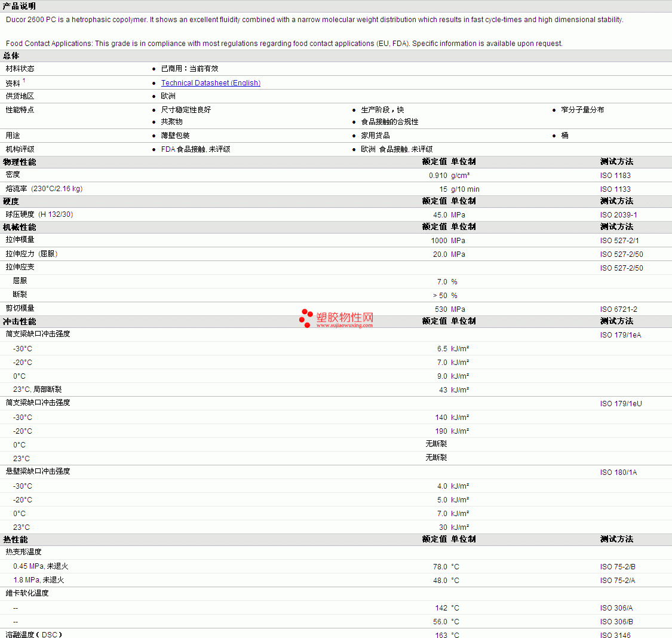672x638 pixels.
Task: Select the 43 kJ/m² impact value
Action: coord(453,389)
